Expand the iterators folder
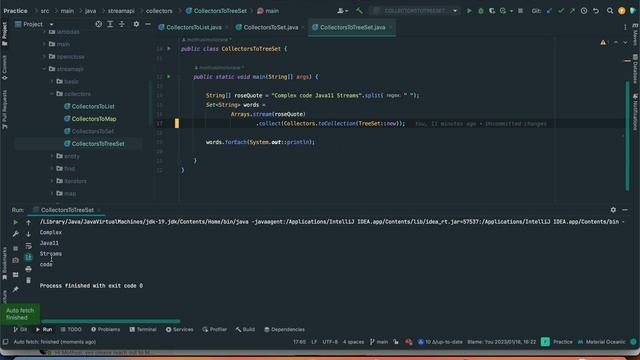 pyautogui.click(x=52, y=181)
